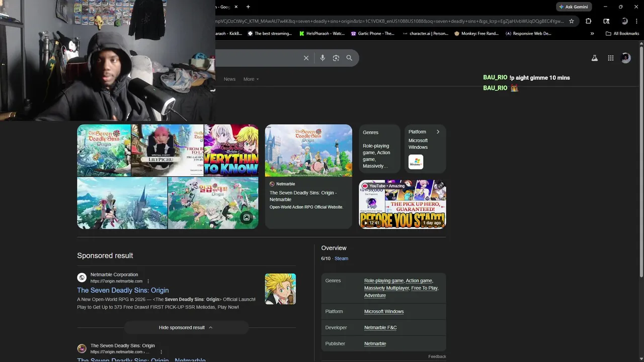The width and height of the screenshot is (644, 362).
Task: Show more bookmarks with the double chevron
Action: click(592, 34)
